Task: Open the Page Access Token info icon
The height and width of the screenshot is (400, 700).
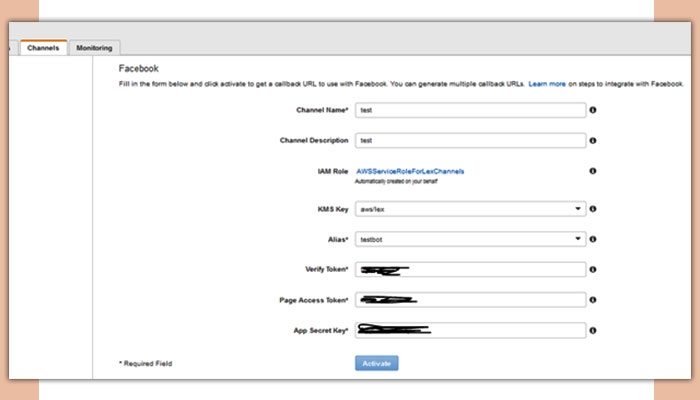Action: pos(593,300)
